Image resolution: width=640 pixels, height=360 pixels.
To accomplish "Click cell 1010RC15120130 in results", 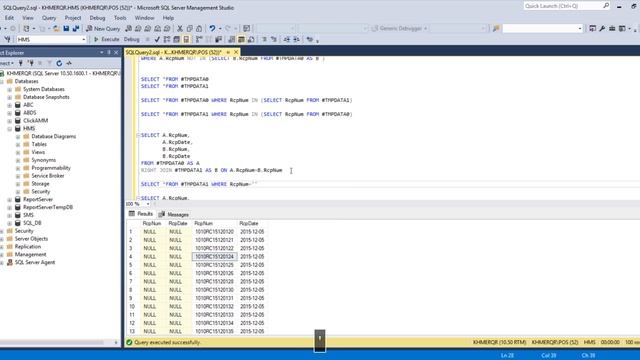I will point(214,290).
